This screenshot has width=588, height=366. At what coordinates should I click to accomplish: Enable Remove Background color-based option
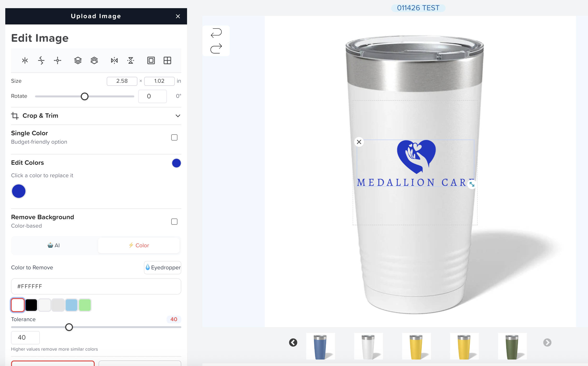click(174, 221)
